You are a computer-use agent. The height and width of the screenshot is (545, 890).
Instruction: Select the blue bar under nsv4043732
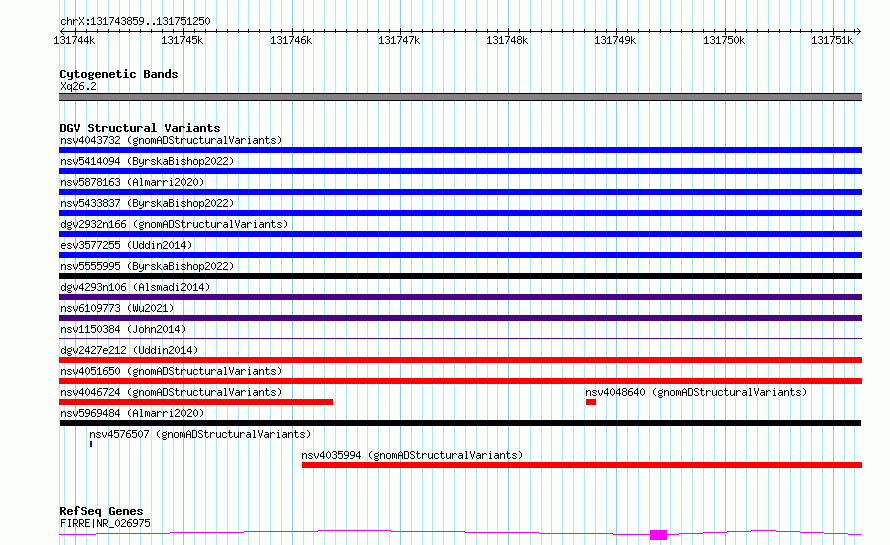(460, 150)
